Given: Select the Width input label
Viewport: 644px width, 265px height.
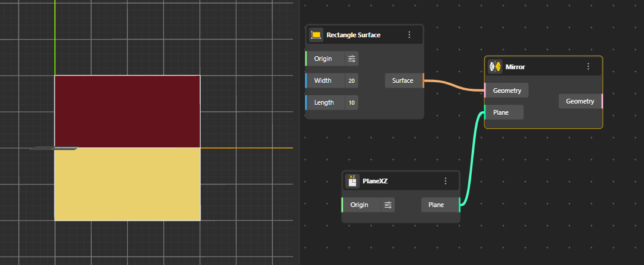Looking at the screenshot, I should point(323,81).
